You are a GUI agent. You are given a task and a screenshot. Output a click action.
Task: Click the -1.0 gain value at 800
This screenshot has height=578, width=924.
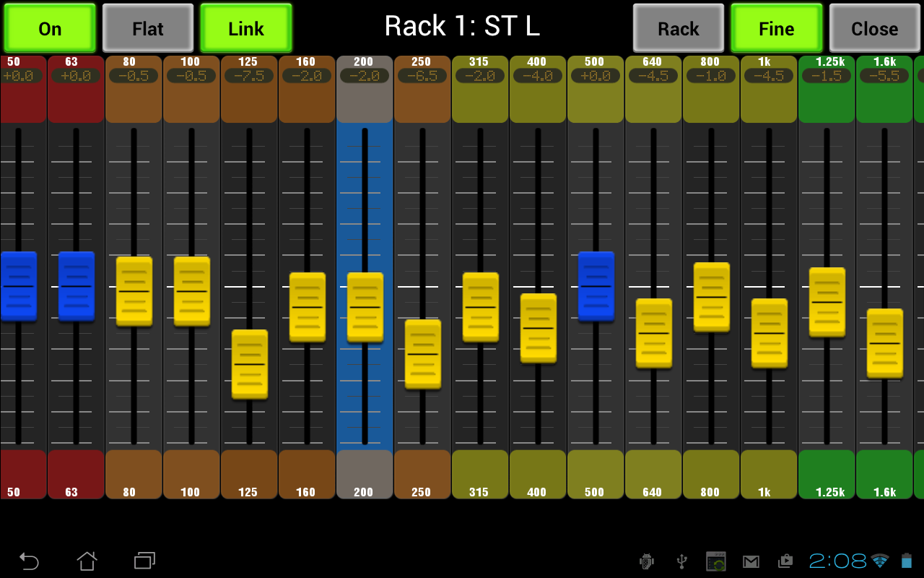click(x=711, y=76)
